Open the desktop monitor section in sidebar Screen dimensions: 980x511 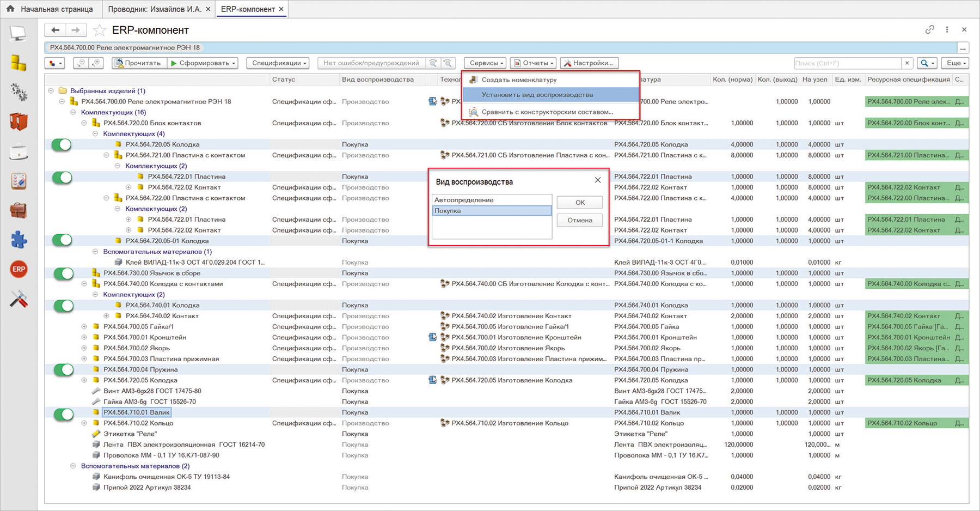click(18, 34)
